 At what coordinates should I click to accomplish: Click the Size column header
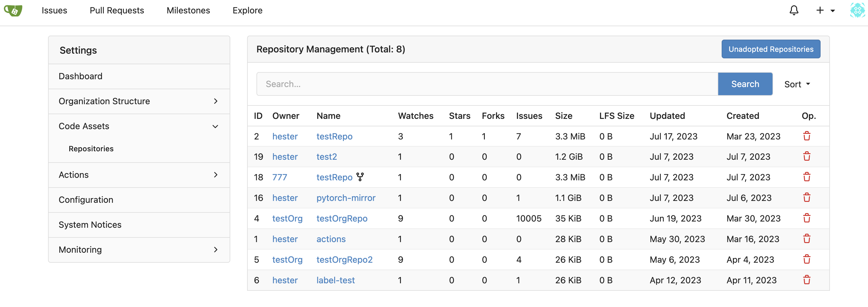(563, 116)
